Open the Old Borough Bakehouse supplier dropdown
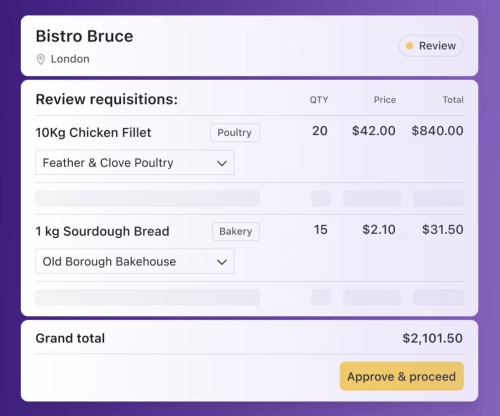 tap(135, 261)
